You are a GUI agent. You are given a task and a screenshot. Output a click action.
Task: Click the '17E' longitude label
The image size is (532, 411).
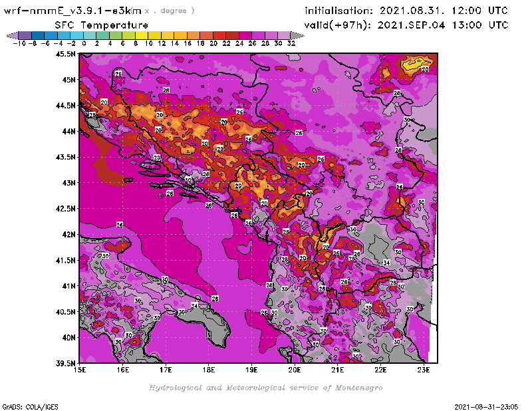click(x=166, y=370)
